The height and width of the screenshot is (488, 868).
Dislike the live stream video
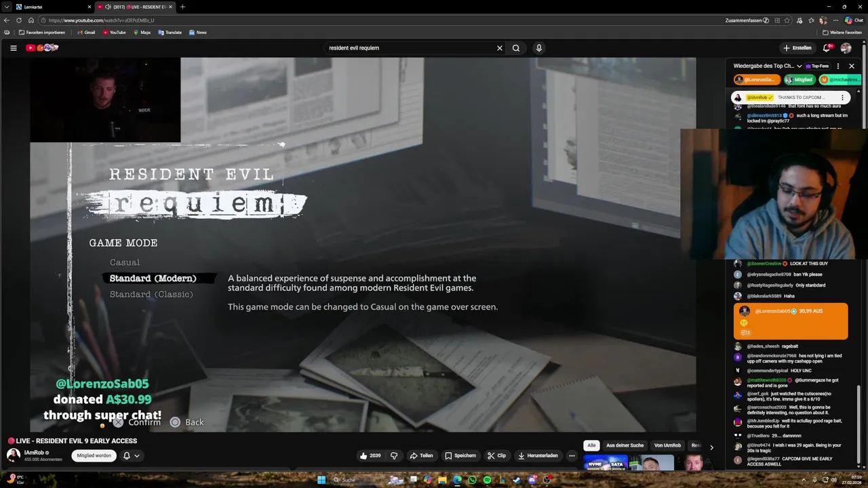click(x=394, y=455)
